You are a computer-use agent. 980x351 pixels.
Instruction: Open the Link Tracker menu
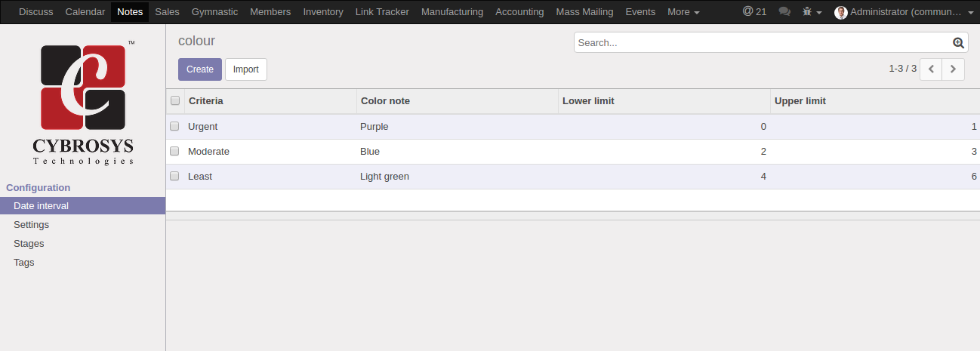click(382, 12)
